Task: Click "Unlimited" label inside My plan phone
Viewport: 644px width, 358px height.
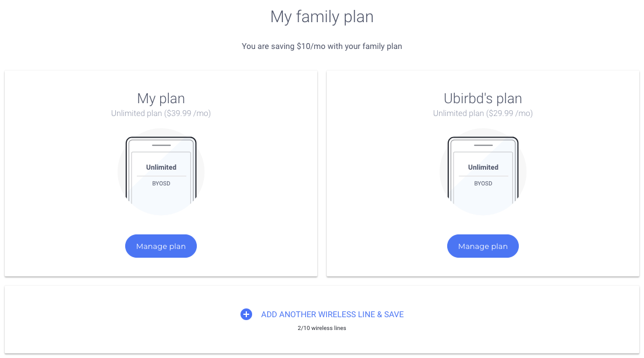Action: [x=161, y=167]
